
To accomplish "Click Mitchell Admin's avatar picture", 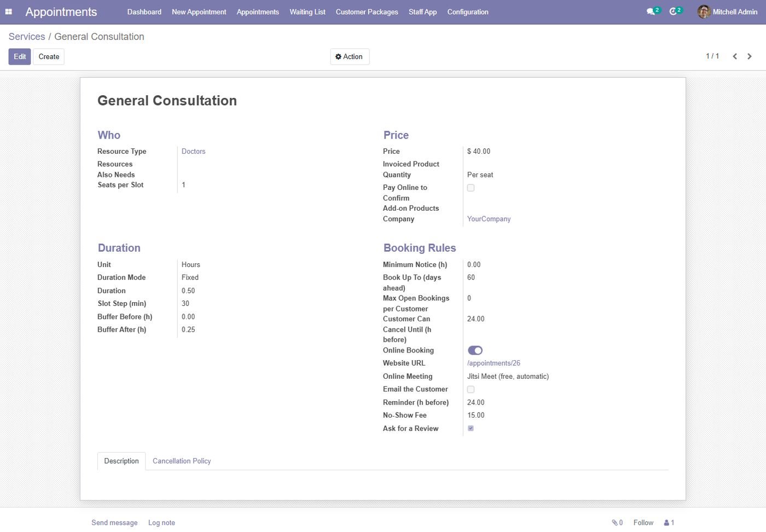I will [x=704, y=11].
